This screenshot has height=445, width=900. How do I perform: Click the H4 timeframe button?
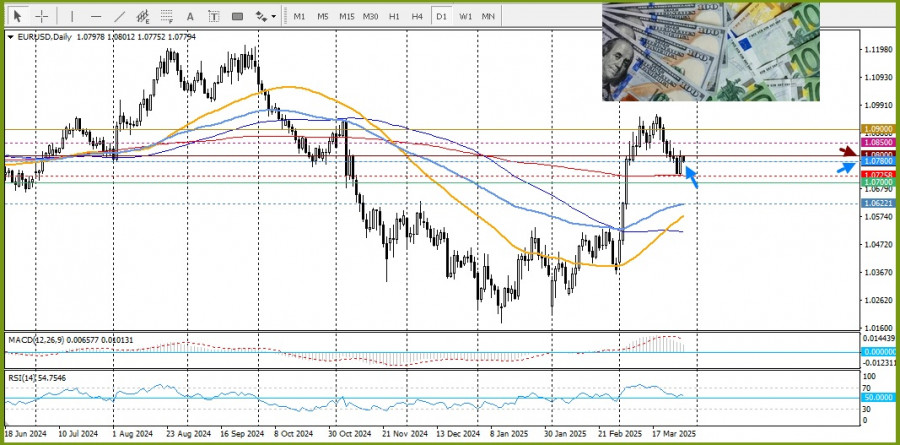(x=417, y=16)
